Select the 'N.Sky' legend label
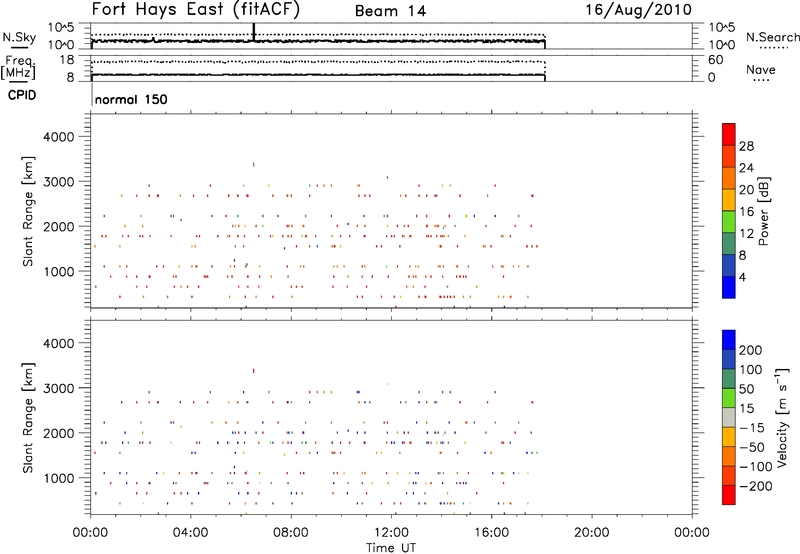Image resolution: width=800 pixels, height=554 pixels. click(19, 37)
